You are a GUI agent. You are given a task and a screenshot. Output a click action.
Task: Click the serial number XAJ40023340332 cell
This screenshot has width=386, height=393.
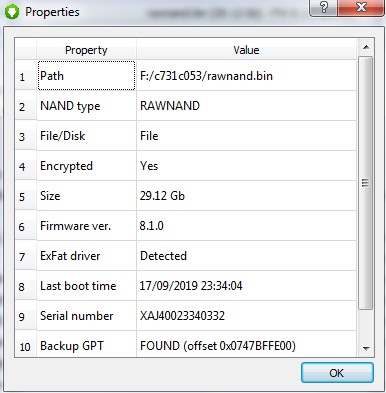click(x=246, y=316)
